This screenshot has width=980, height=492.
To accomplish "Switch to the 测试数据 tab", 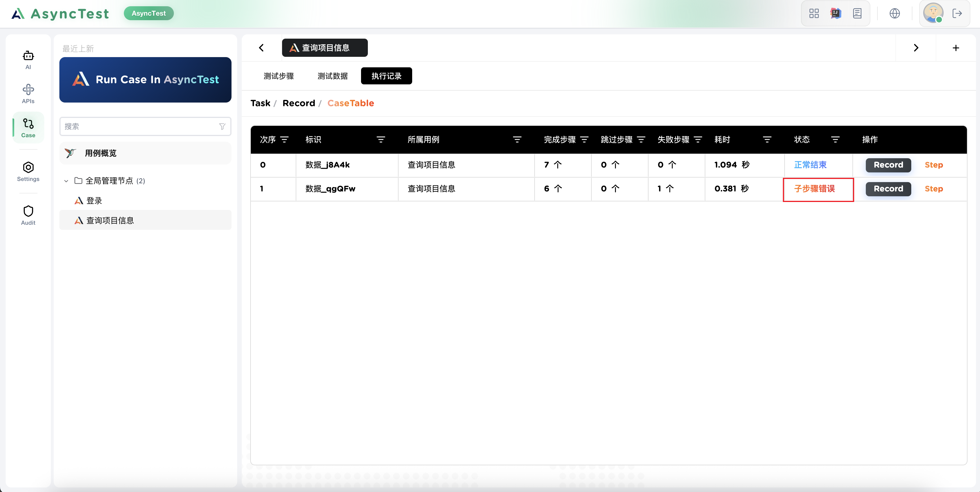I will [333, 76].
